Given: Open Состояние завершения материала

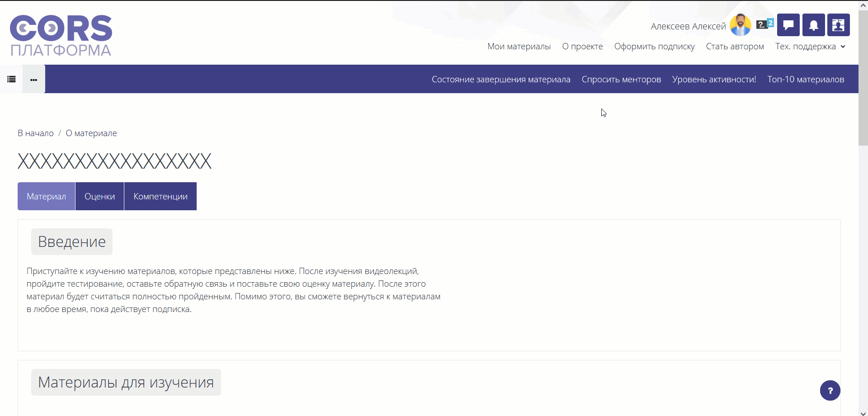Looking at the screenshot, I should click(500, 80).
